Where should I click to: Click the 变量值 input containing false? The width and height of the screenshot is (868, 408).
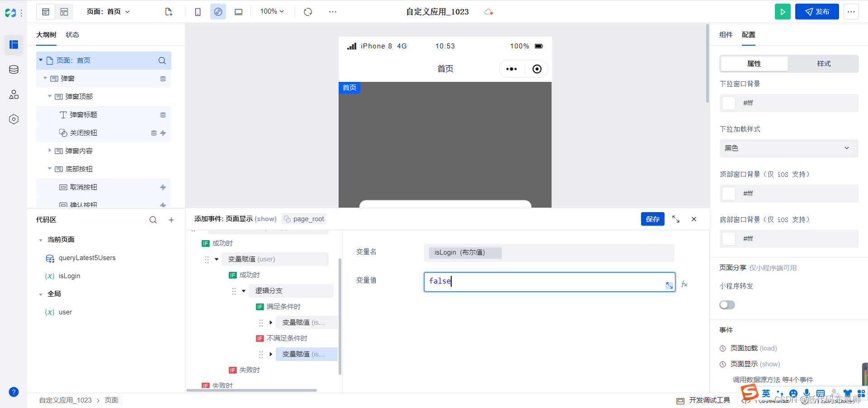pos(549,282)
